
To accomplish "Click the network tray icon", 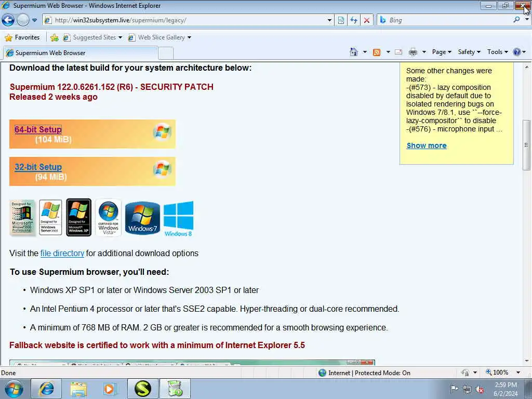I will (x=467, y=390).
